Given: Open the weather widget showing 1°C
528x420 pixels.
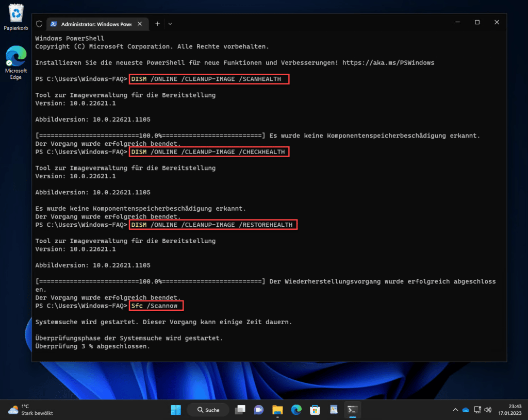Looking at the screenshot, I should pos(30,410).
